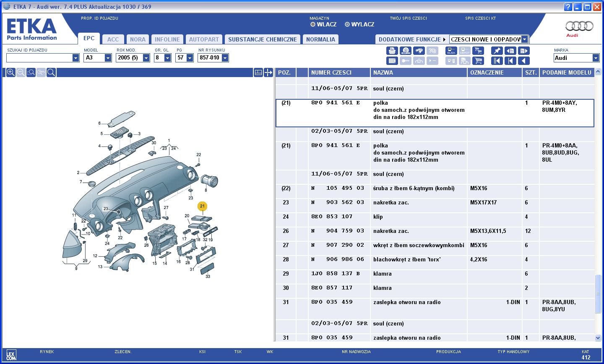
Task: Click scroll up arrow of parts list
Action: (x=598, y=72)
